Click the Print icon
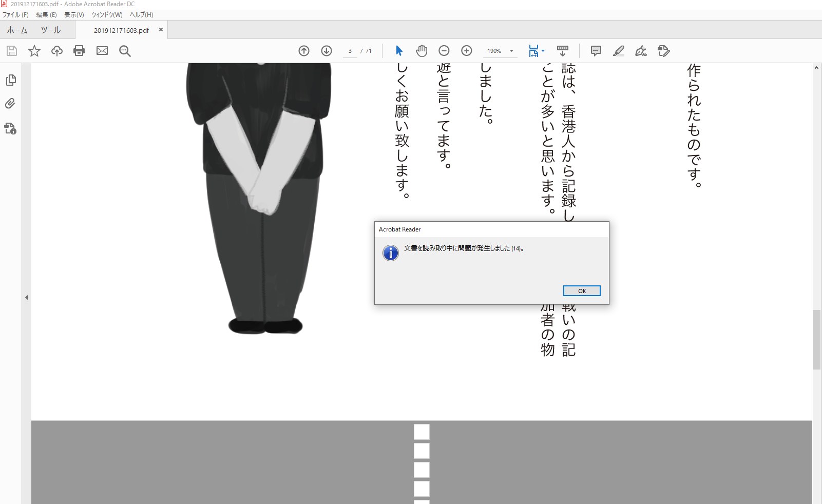Viewport: 822px width, 504px height. coord(79,51)
